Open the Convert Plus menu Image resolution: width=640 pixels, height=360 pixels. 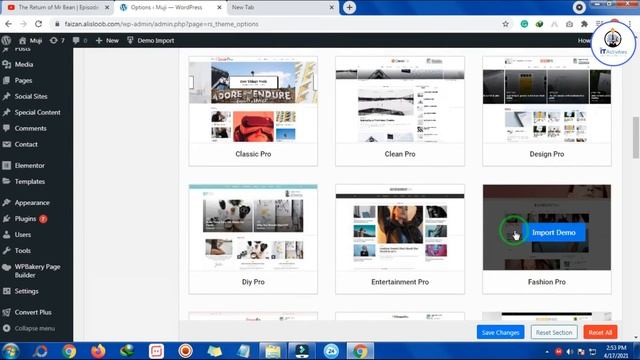click(x=33, y=312)
